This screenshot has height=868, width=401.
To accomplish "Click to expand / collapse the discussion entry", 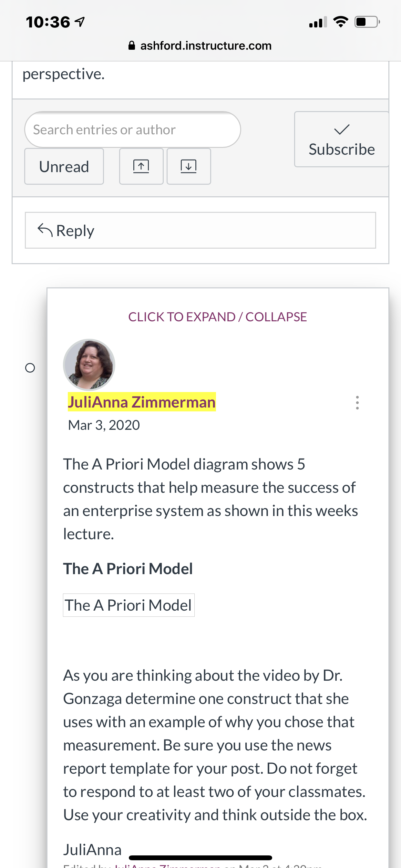I will pyautogui.click(x=217, y=317).
